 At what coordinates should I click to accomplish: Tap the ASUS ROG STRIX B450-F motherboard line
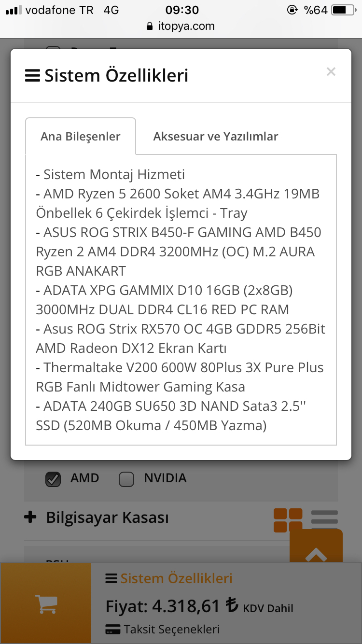point(179,252)
